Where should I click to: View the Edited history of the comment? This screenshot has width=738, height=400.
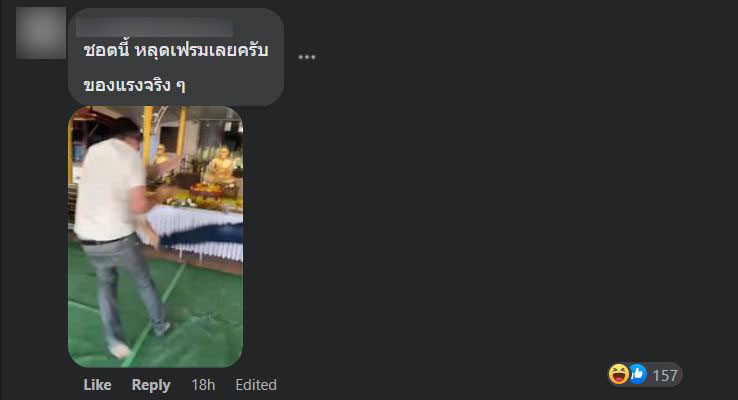click(x=256, y=384)
